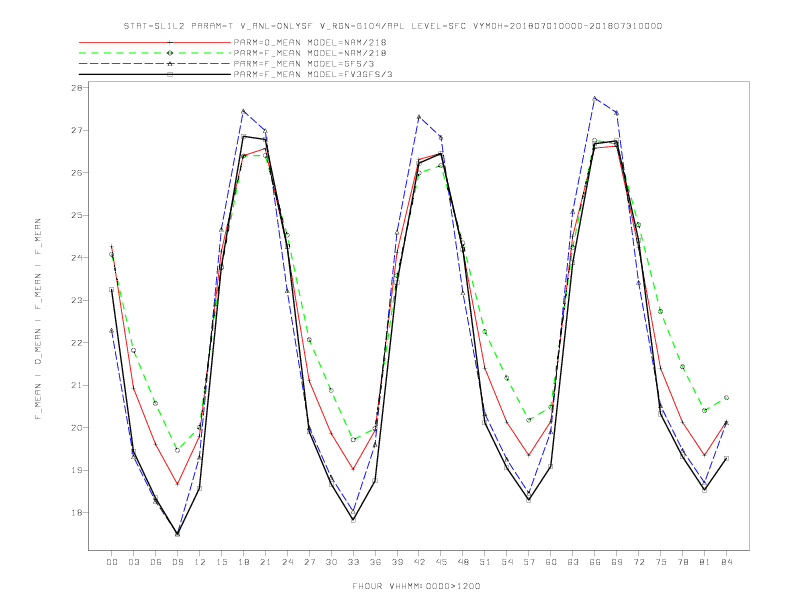Click the black FV3GFS marker at hour 00

(112, 290)
